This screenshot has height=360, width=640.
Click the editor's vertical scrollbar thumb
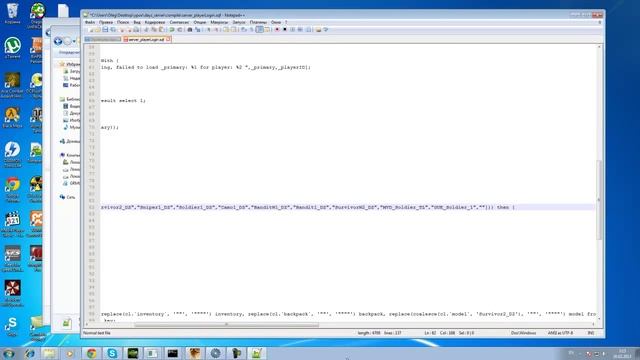[599, 200]
